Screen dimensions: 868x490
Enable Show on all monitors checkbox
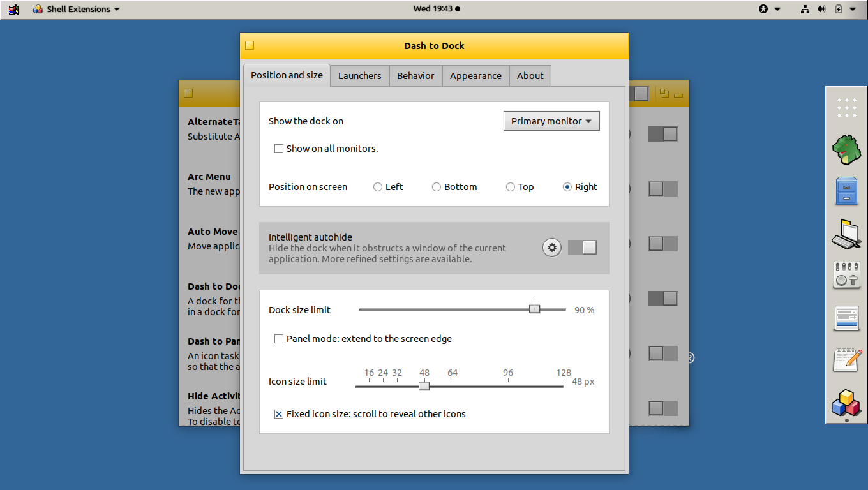pyautogui.click(x=279, y=149)
